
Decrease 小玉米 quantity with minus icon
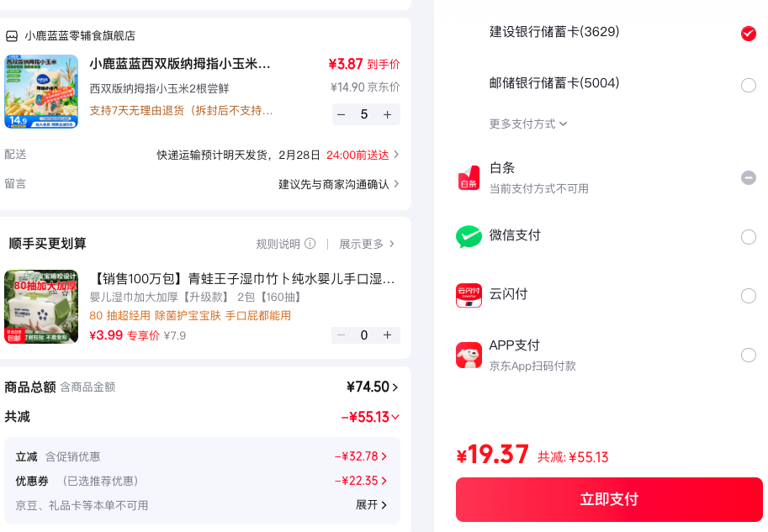(342, 114)
